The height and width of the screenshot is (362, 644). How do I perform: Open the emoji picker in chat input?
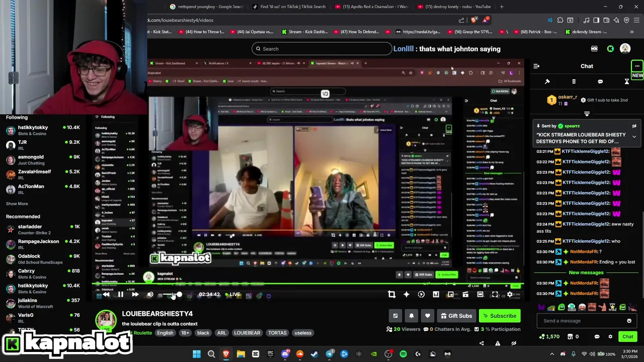click(x=629, y=321)
